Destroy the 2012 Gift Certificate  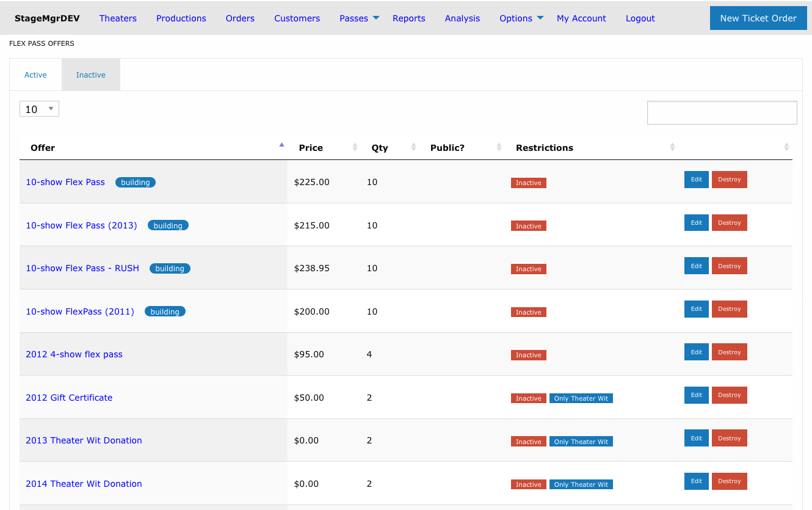[730, 395]
